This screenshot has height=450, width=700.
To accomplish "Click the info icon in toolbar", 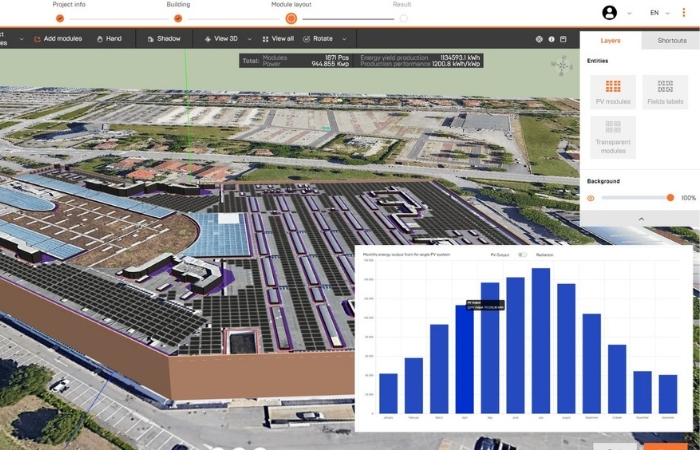I will click(551, 39).
